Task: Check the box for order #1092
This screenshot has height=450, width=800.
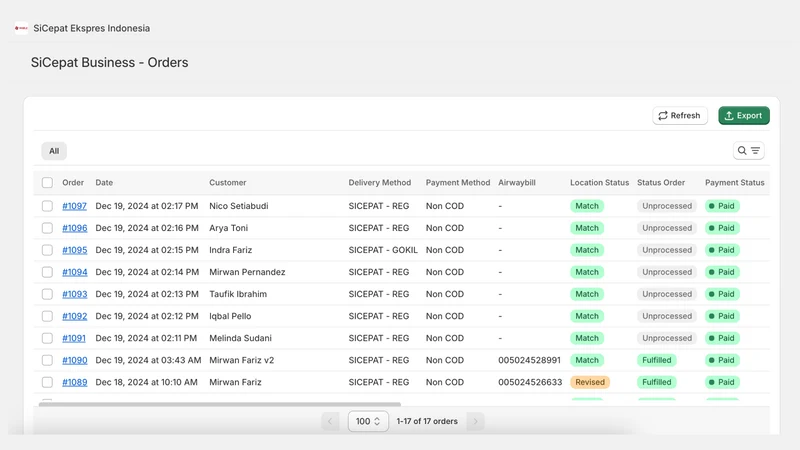Action: coord(47,316)
